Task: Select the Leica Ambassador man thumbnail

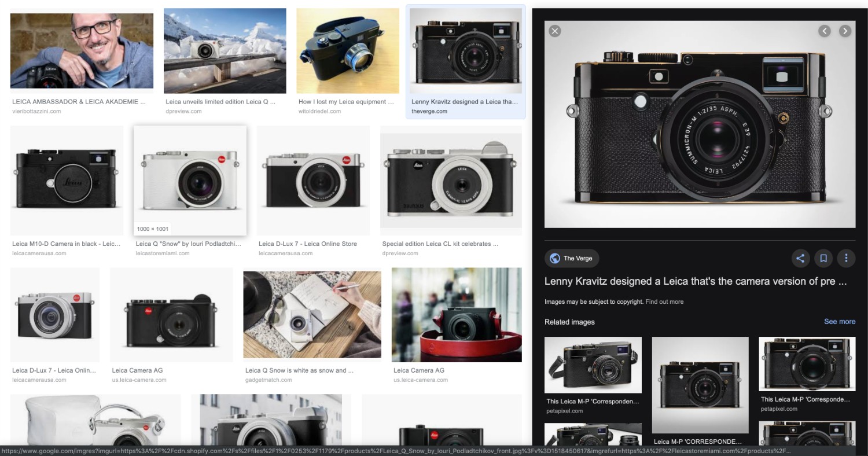Action: pos(82,51)
